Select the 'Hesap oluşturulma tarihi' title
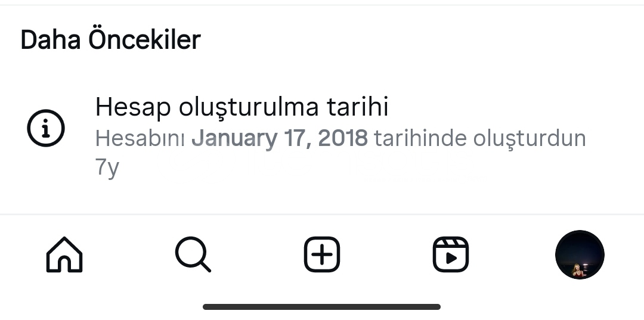 coord(241,107)
